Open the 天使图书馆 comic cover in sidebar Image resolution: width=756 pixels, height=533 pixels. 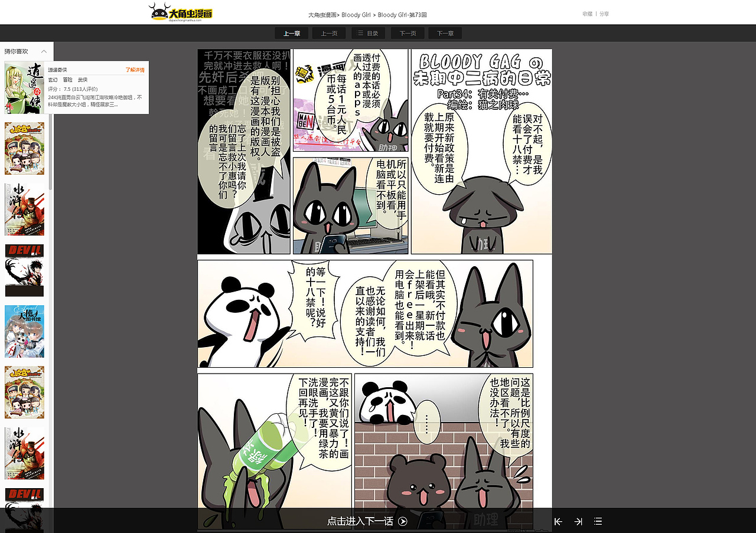[x=24, y=331]
